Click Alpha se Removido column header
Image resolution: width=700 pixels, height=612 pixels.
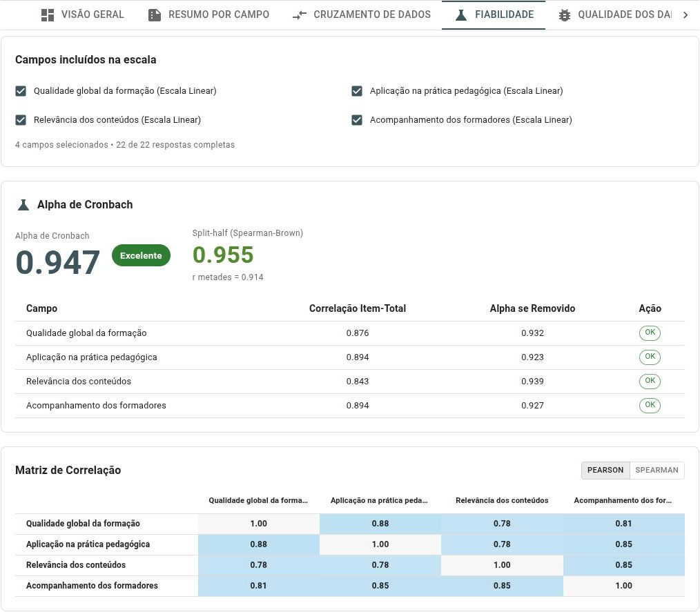click(x=532, y=308)
